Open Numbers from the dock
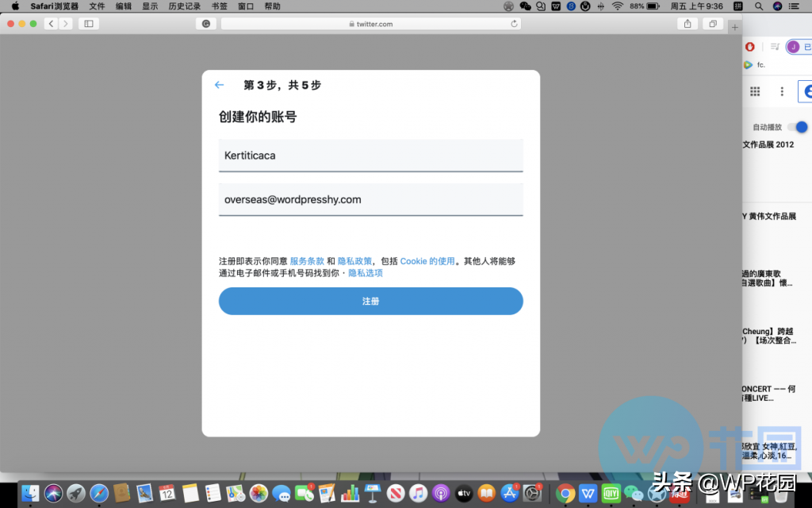Viewport: 812px width, 508px height. (x=350, y=493)
